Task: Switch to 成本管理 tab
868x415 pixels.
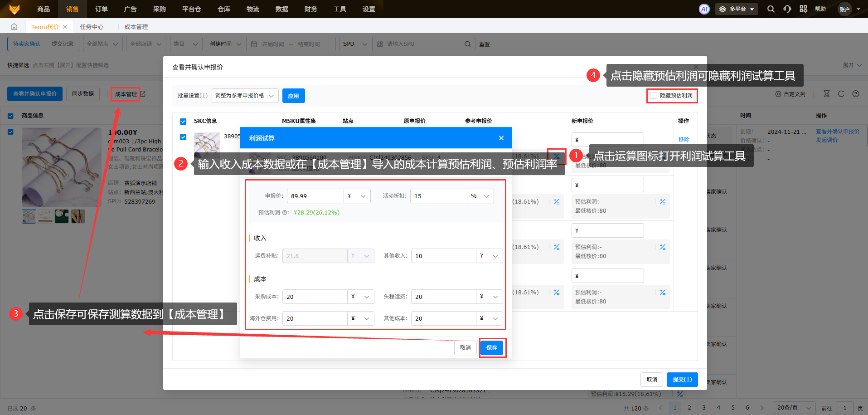Action: click(x=136, y=27)
